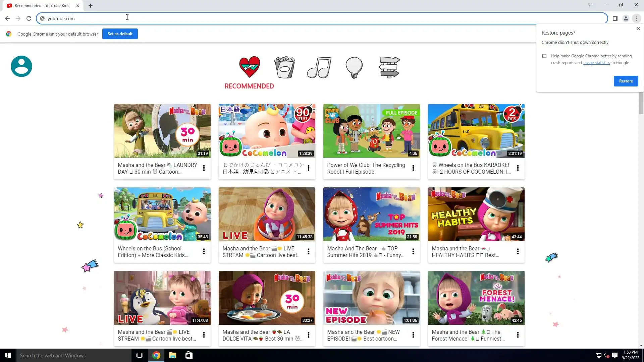
Task: Open Chrome side panel icon
Action: (x=615, y=18)
